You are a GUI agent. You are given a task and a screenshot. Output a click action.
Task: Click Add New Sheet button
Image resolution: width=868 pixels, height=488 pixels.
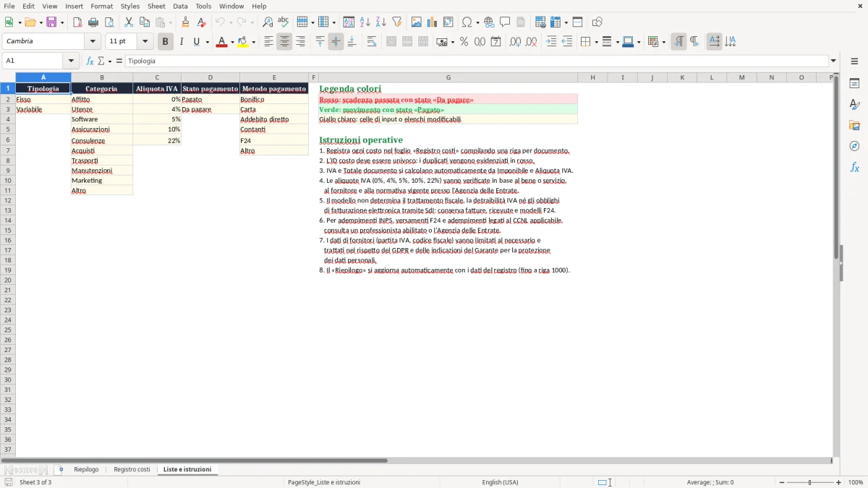pyautogui.click(x=61, y=470)
